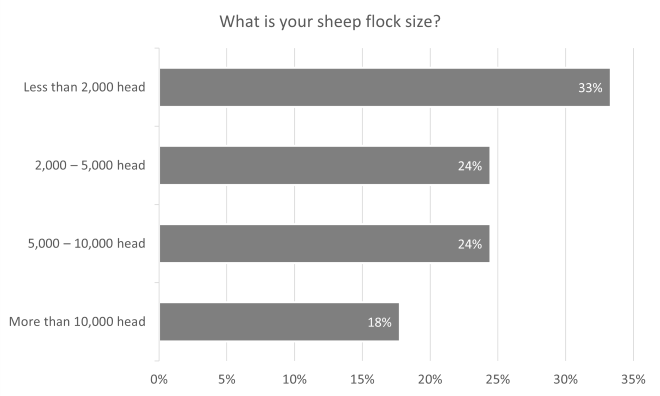
Task: Click the 30% axis tick label
Action: click(x=565, y=380)
